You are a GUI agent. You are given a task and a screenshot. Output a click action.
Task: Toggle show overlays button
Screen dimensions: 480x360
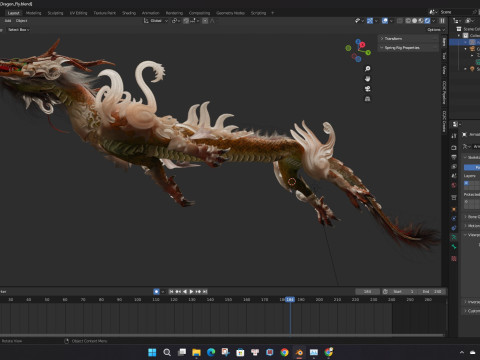pos(385,21)
